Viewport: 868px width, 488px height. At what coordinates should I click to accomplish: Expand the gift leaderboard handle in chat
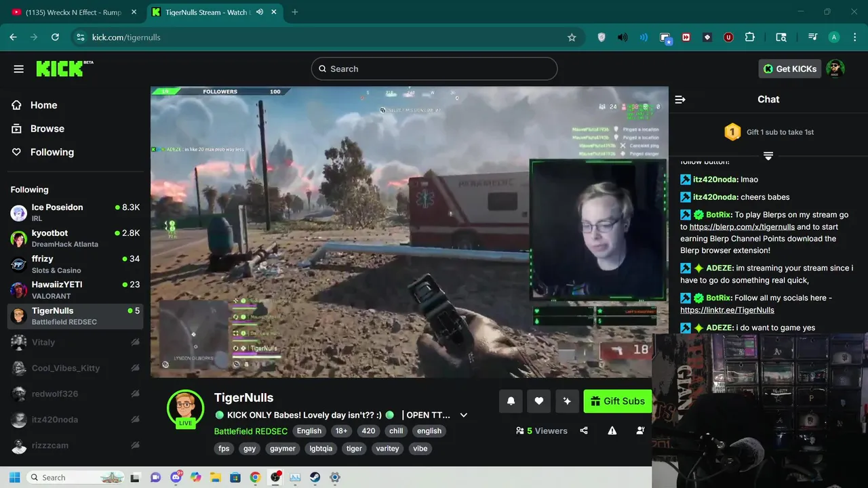pos(768,156)
